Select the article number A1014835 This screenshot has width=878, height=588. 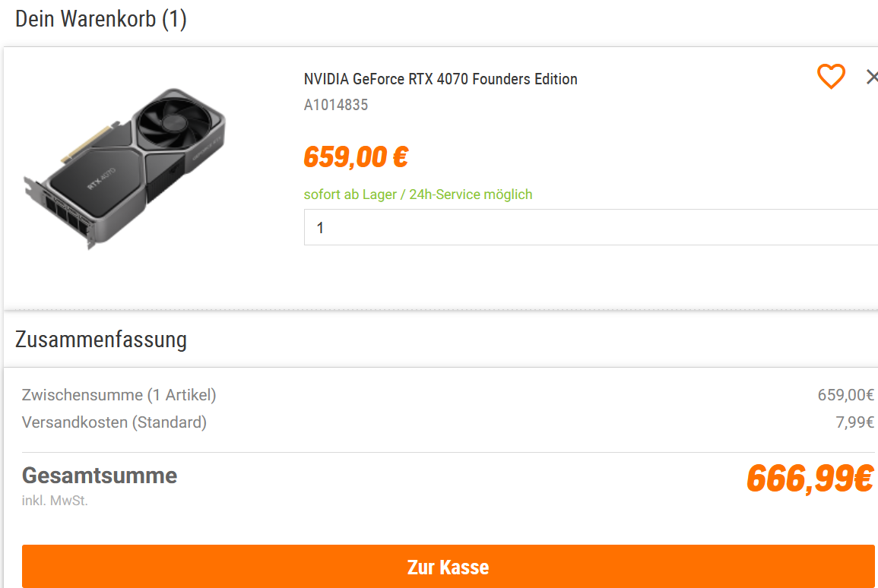(x=336, y=105)
